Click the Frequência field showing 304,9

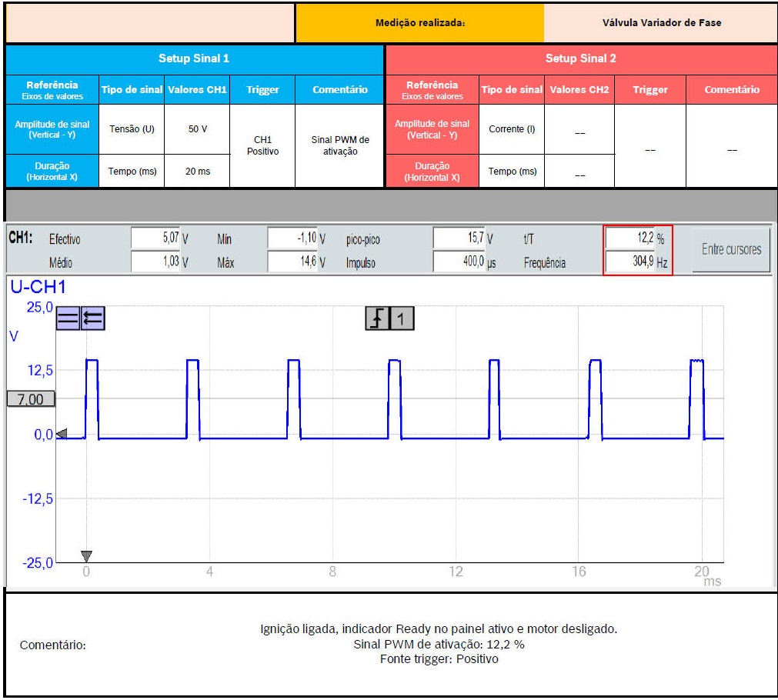pyautogui.click(x=630, y=262)
